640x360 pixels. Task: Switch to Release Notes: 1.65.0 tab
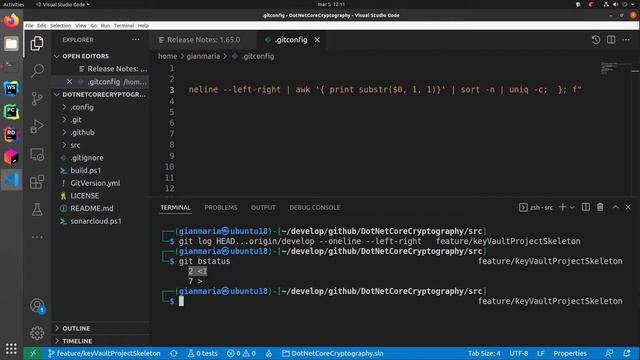[203, 40]
